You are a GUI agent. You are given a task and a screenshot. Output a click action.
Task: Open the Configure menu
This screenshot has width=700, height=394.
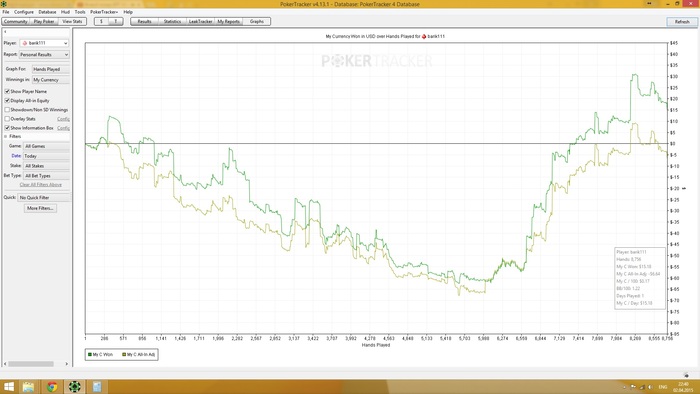tap(24, 12)
